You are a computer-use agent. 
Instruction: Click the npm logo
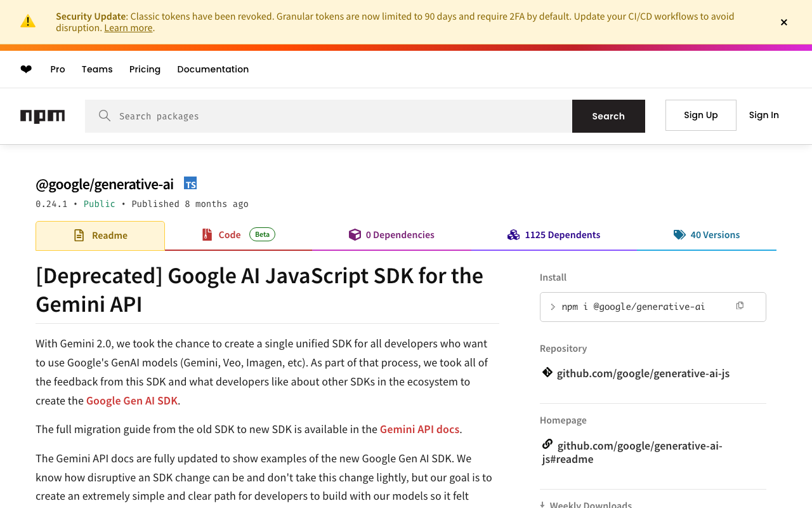coord(43,116)
